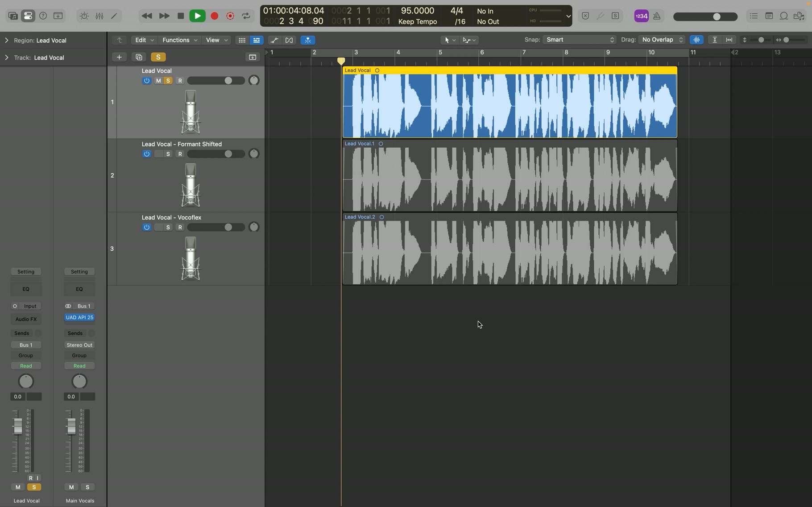The height and width of the screenshot is (507, 812).
Task: Click the UAD API 25 plugin slot
Action: coord(79,318)
